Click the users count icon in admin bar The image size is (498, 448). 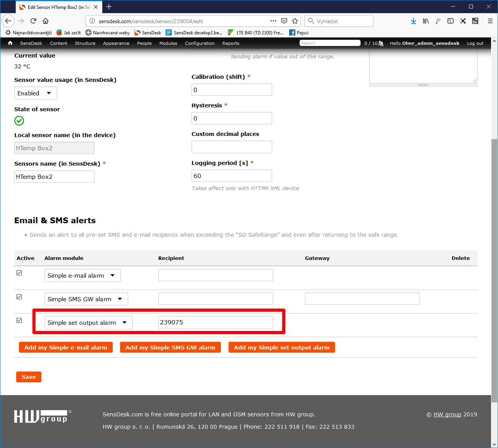point(381,43)
